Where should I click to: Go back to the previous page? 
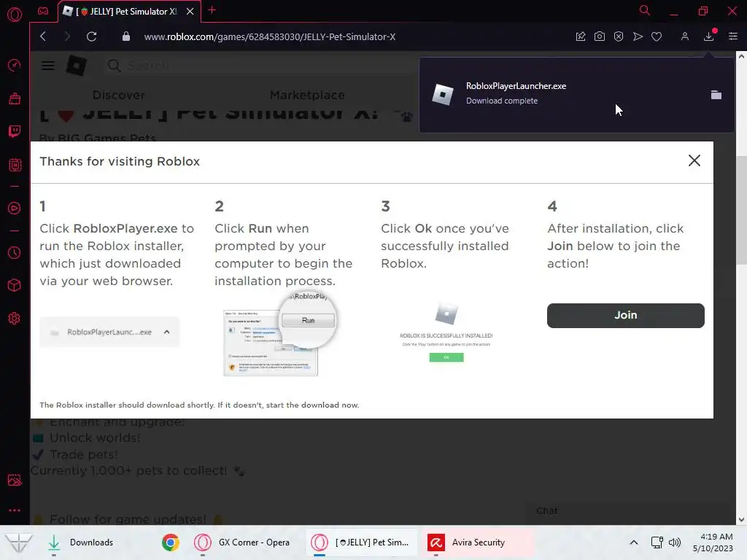43,36
